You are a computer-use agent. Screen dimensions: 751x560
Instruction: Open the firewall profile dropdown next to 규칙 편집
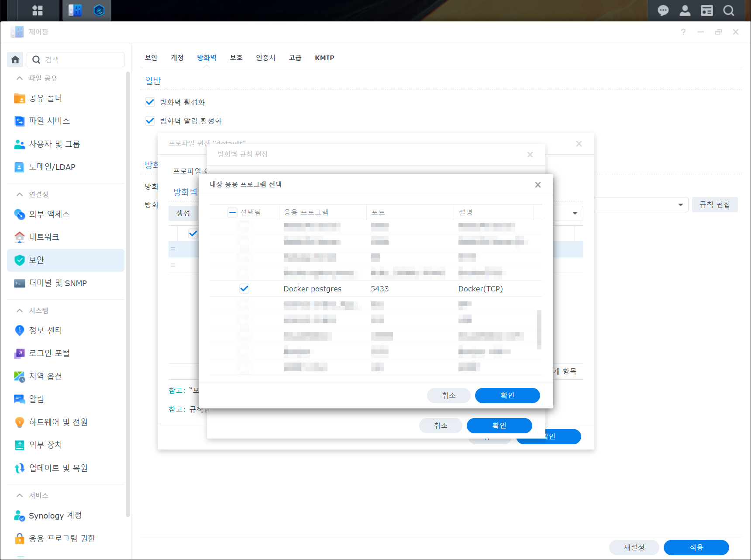(x=680, y=205)
